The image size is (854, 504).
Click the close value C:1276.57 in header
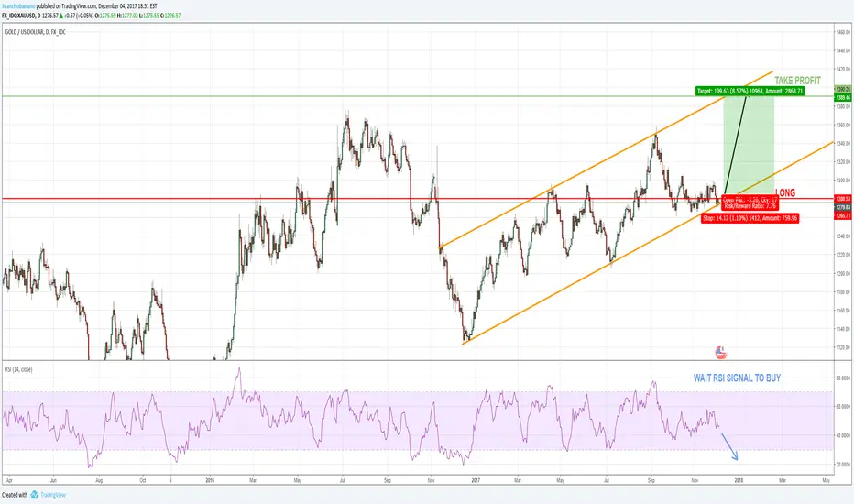(x=170, y=16)
